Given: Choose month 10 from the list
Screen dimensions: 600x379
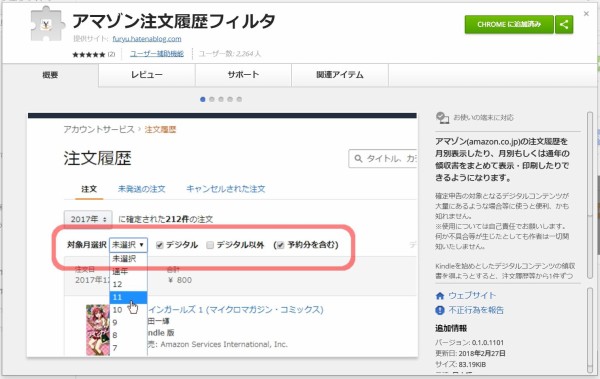Looking at the screenshot, I should coord(128,310).
